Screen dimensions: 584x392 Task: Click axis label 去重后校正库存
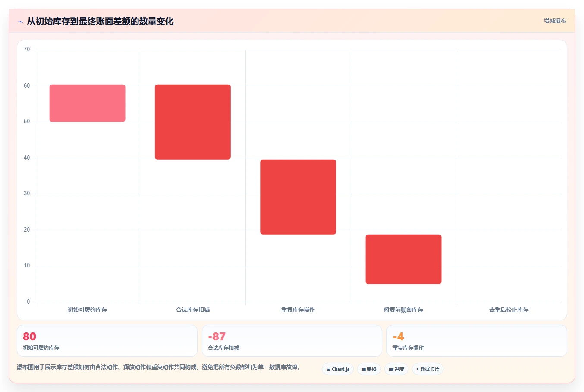click(x=509, y=310)
